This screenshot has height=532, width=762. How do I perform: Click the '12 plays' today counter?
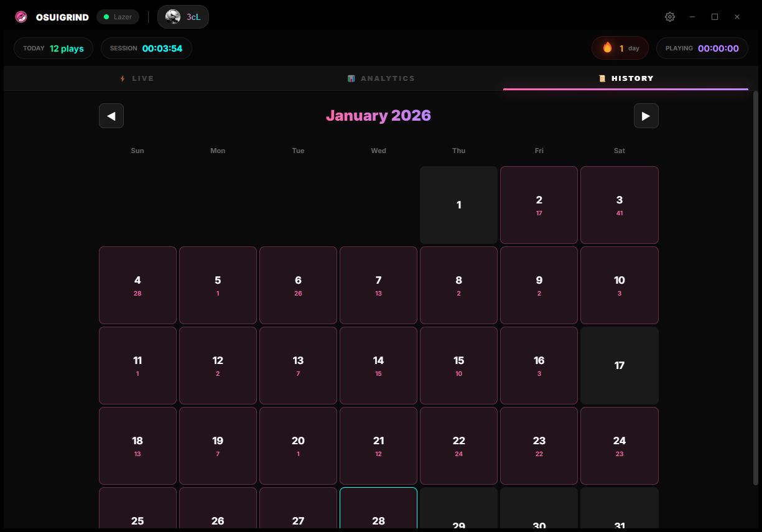pyautogui.click(x=53, y=48)
